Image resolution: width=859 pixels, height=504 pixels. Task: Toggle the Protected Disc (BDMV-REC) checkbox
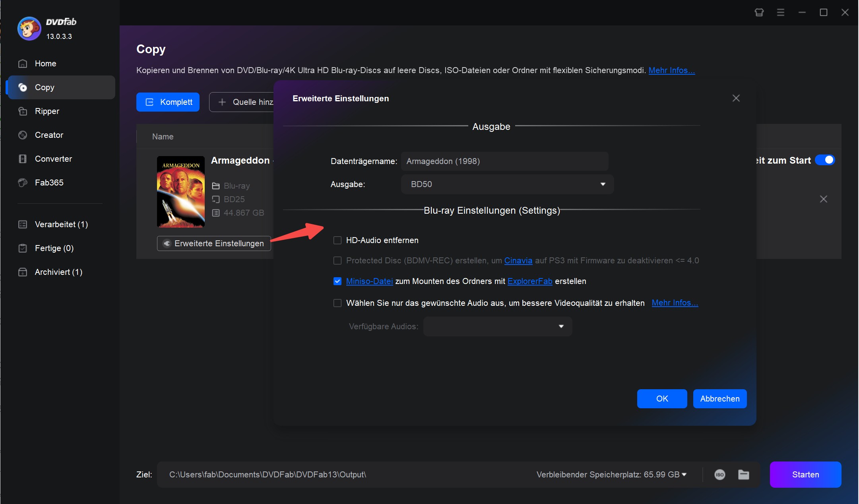[337, 261]
